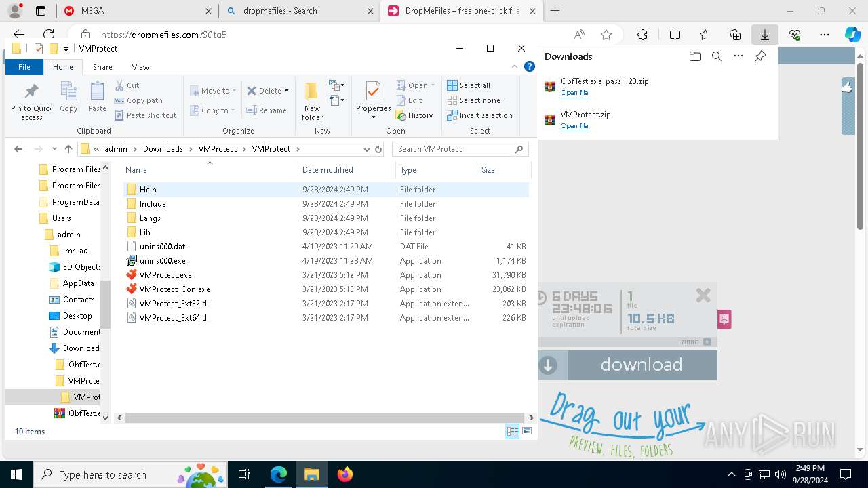Click Select all
The height and width of the screenshot is (488, 868).
[x=469, y=85]
